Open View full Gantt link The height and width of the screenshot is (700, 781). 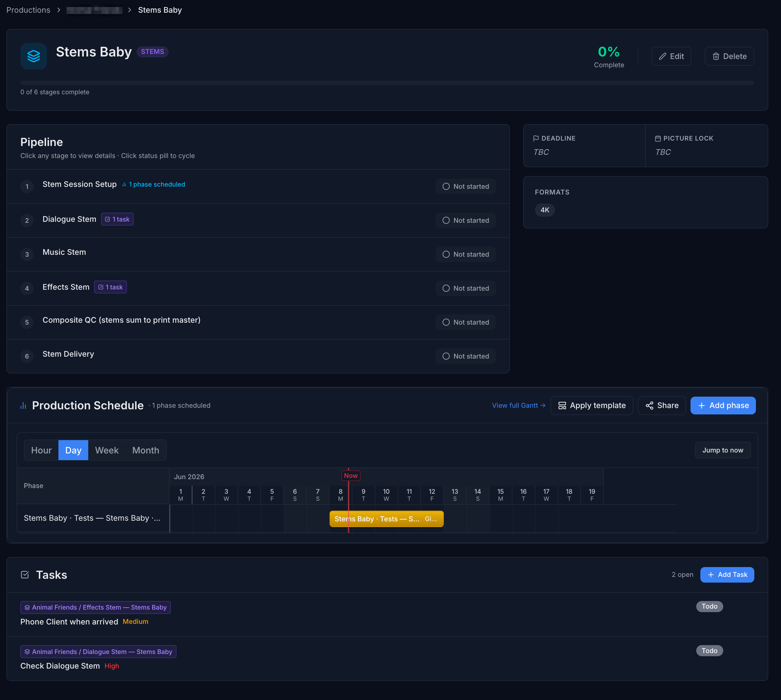point(519,406)
